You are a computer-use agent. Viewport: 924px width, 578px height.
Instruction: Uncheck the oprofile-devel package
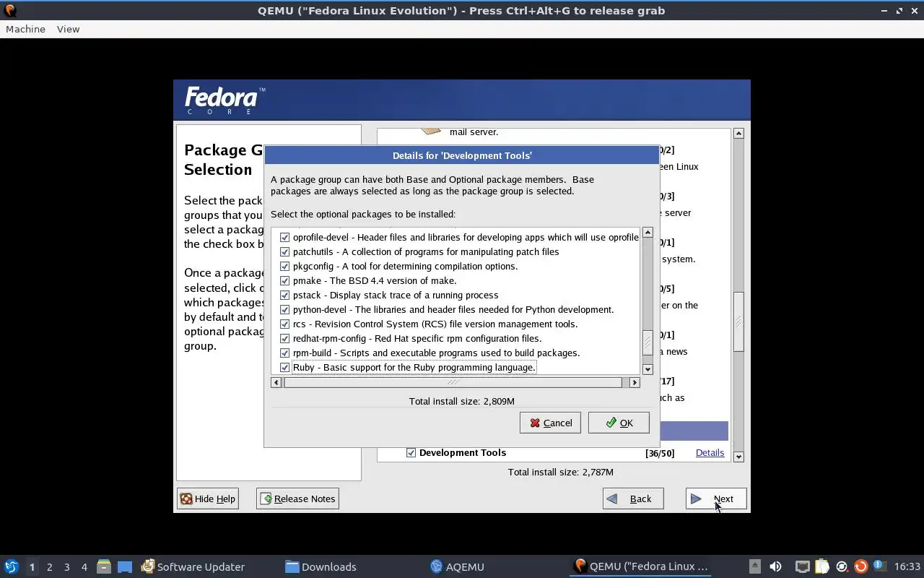(284, 237)
